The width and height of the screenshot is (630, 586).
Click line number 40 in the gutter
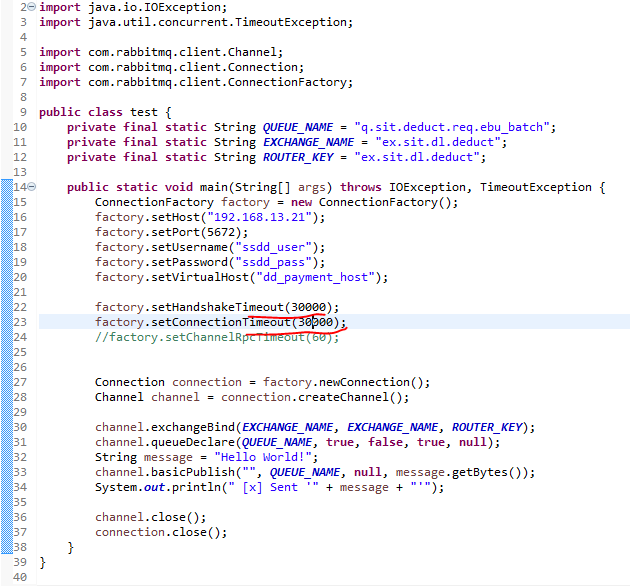coord(20,578)
